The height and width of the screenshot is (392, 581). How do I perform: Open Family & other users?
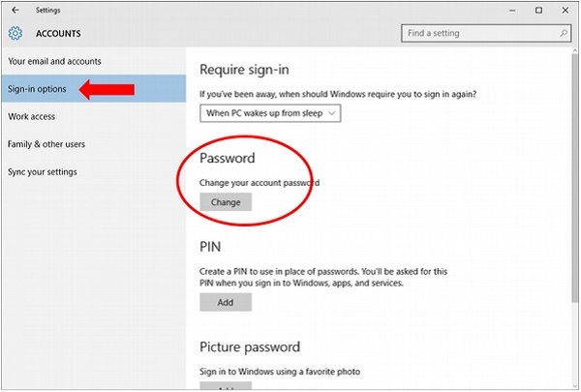click(46, 144)
